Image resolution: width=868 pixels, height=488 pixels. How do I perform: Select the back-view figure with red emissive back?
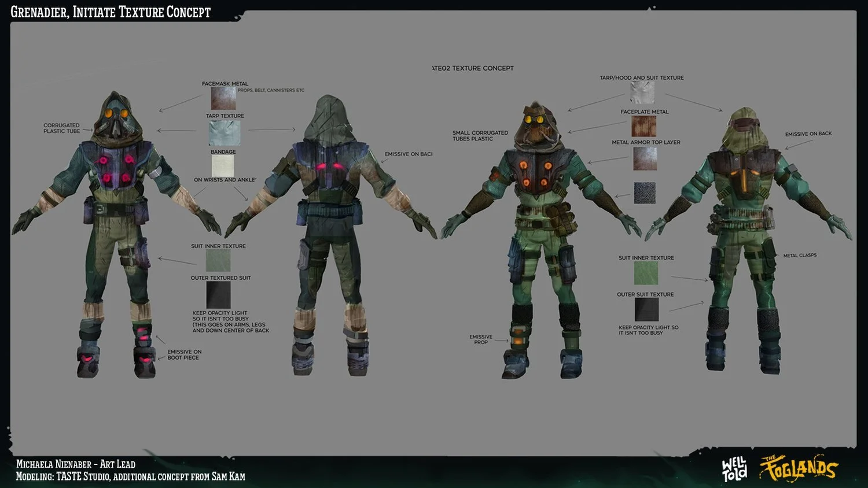tap(330, 235)
